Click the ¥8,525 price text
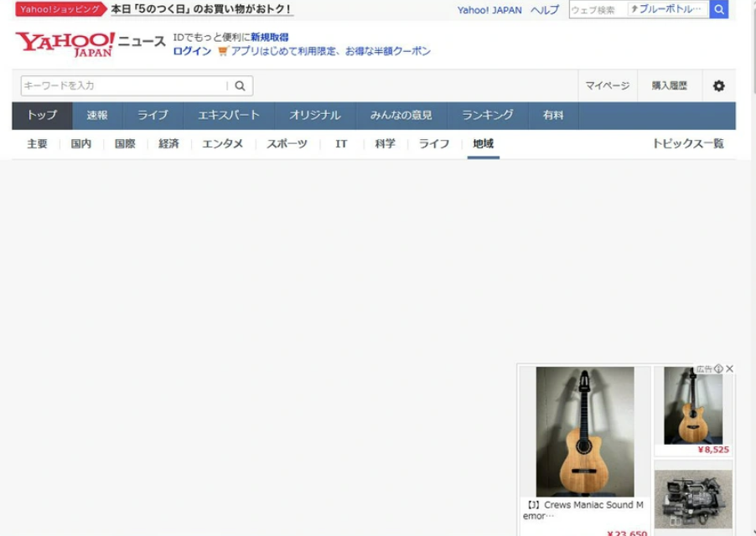Viewport: 756px width, 536px height. coord(713,450)
